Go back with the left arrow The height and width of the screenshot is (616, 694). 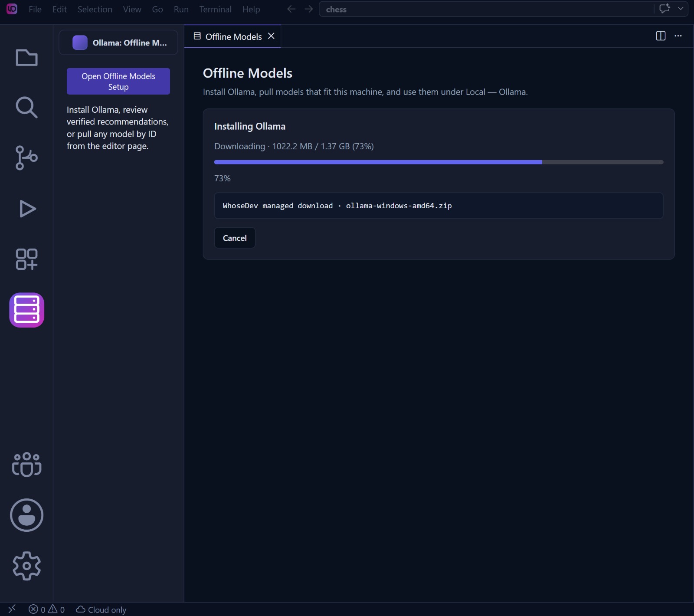291,9
